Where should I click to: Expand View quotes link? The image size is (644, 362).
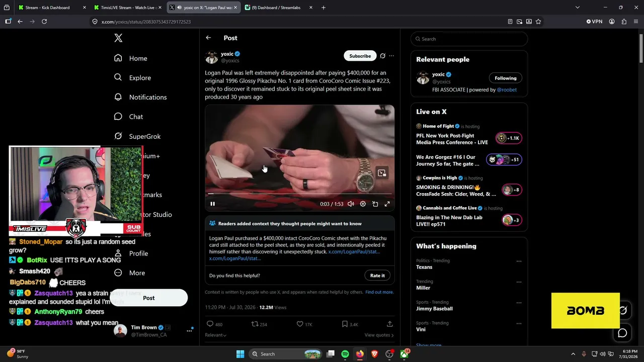tap(379, 335)
